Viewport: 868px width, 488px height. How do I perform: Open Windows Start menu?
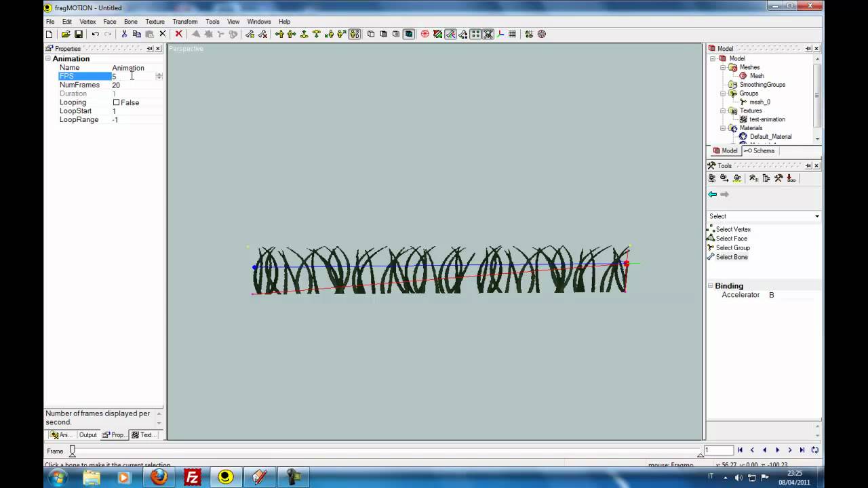point(57,477)
